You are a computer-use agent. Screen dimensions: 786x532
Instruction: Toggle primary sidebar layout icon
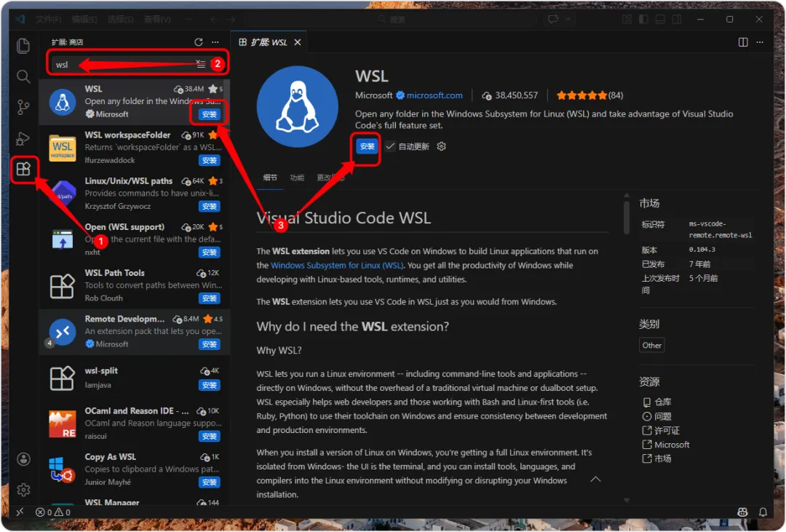click(x=643, y=19)
